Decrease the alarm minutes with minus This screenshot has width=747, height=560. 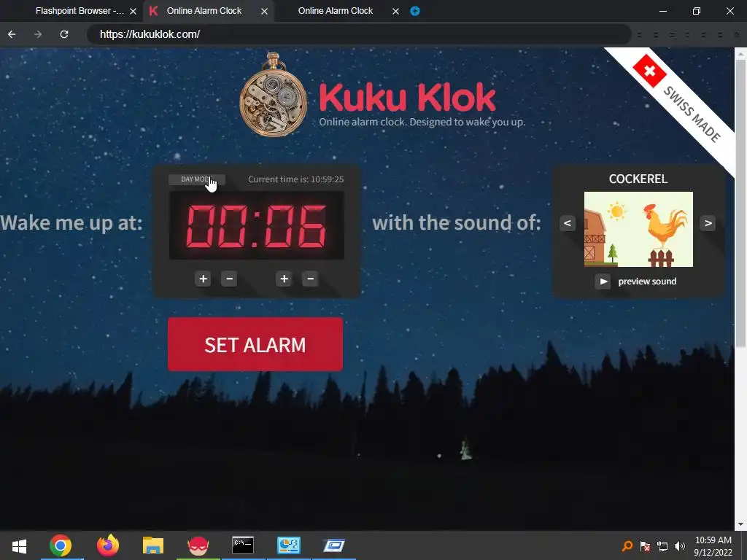pyautogui.click(x=310, y=279)
